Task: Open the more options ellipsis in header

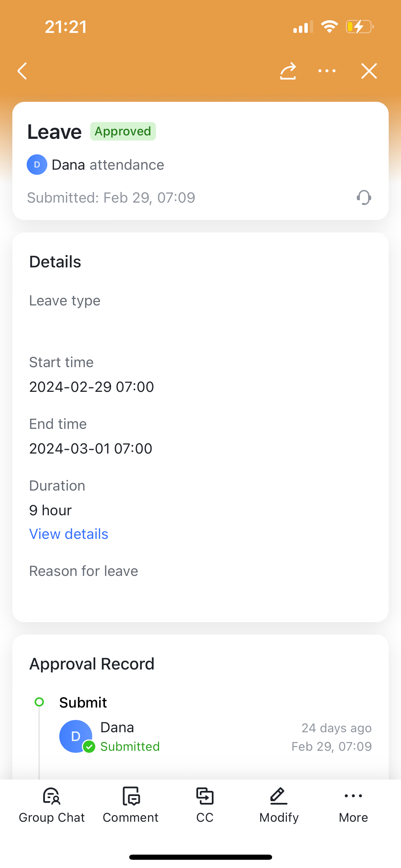Action: [327, 71]
